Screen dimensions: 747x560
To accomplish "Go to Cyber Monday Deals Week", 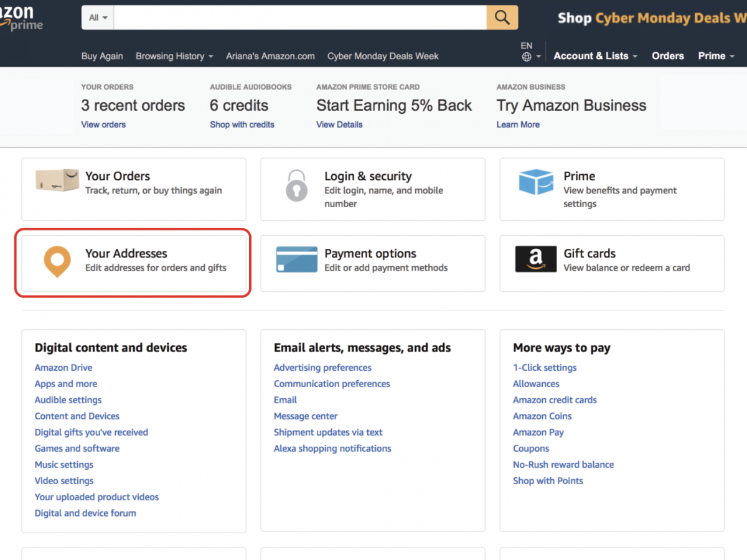I will pos(383,56).
